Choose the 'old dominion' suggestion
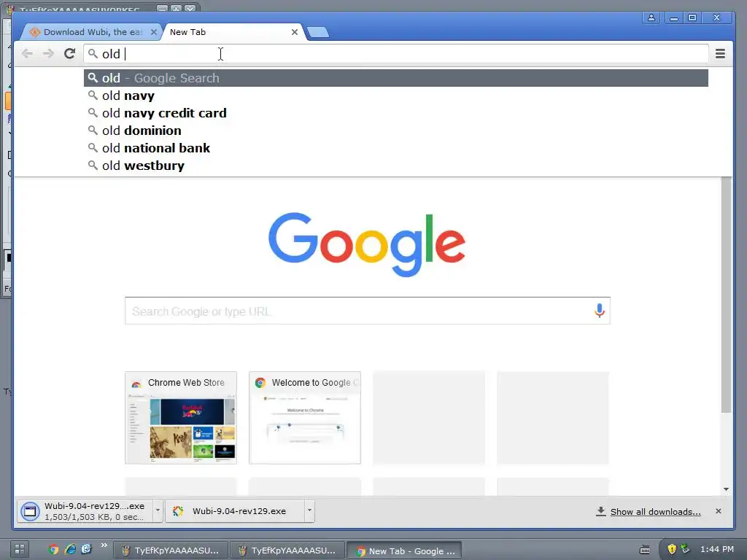This screenshot has width=747, height=560. [396, 131]
